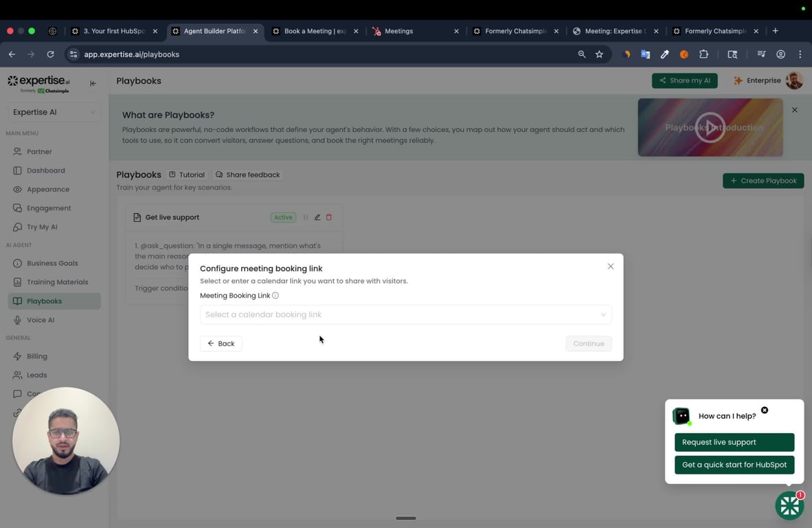This screenshot has height=528, width=812.
Task: Close the Agent Builder Platform tab
Action: click(x=256, y=31)
